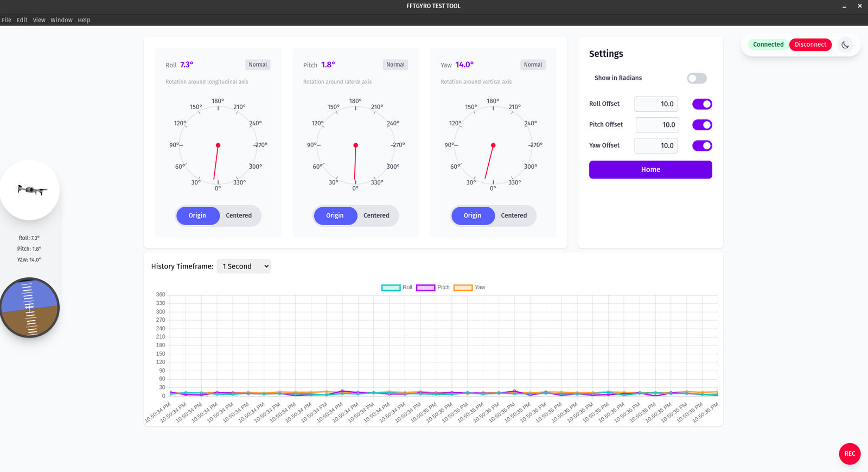Click the red Disconnect button
Screen dimensions: 868x472
tap(810, 44)
